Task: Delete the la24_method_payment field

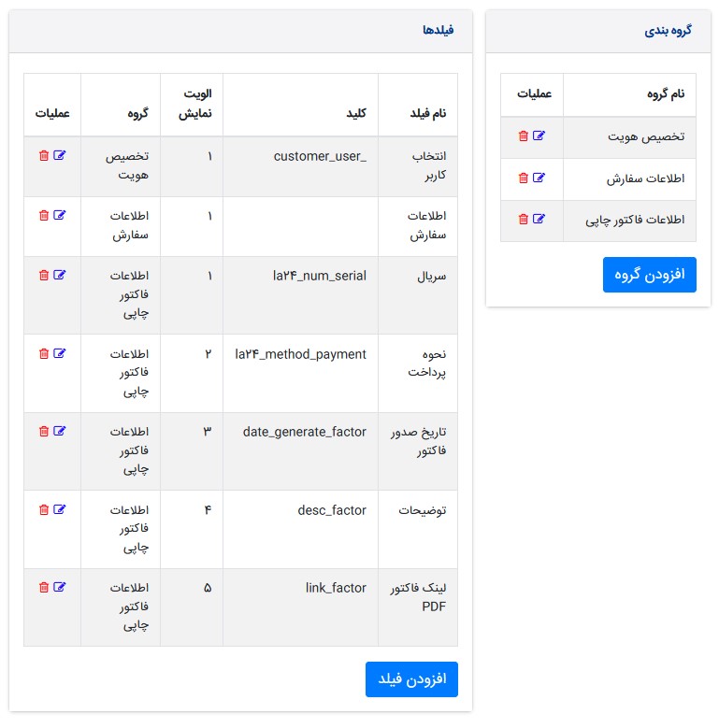Action: coord(43,353)
